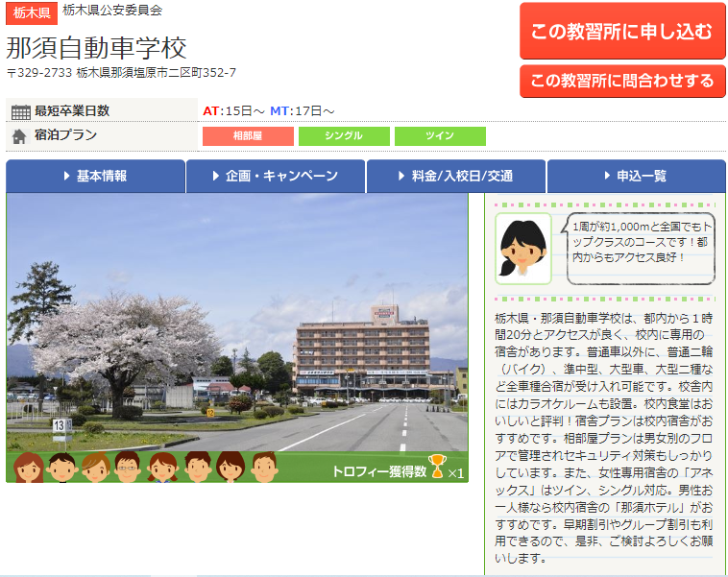Click the pigtailed girl face avatar
Image resolution: width=728 pixels, height=577 pixels.
[x=162, y=467]
